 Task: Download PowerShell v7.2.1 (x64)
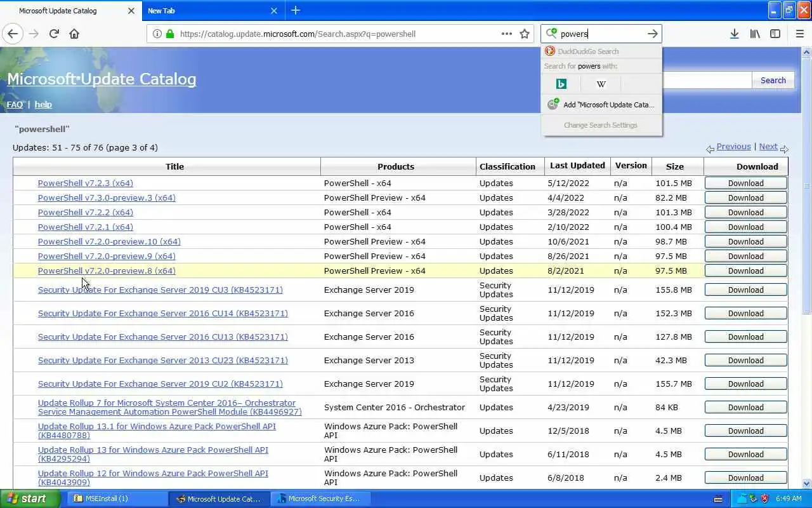[745, 227]
